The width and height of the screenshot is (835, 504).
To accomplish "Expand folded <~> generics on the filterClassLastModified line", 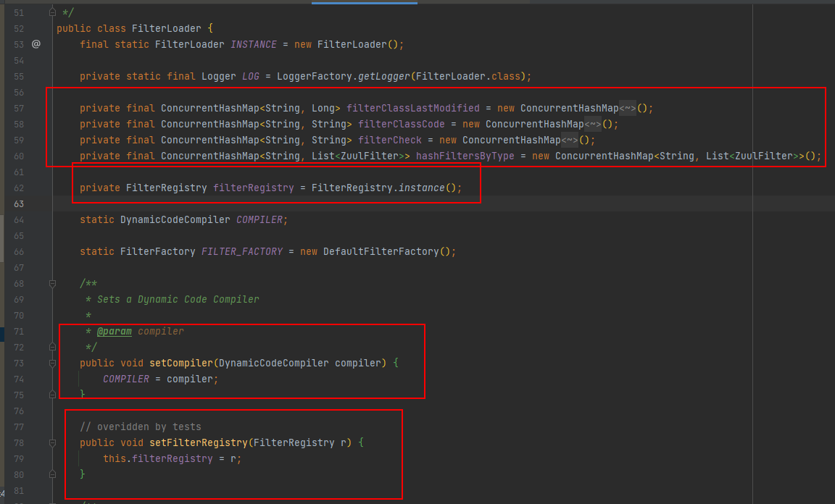I will 627,108.
